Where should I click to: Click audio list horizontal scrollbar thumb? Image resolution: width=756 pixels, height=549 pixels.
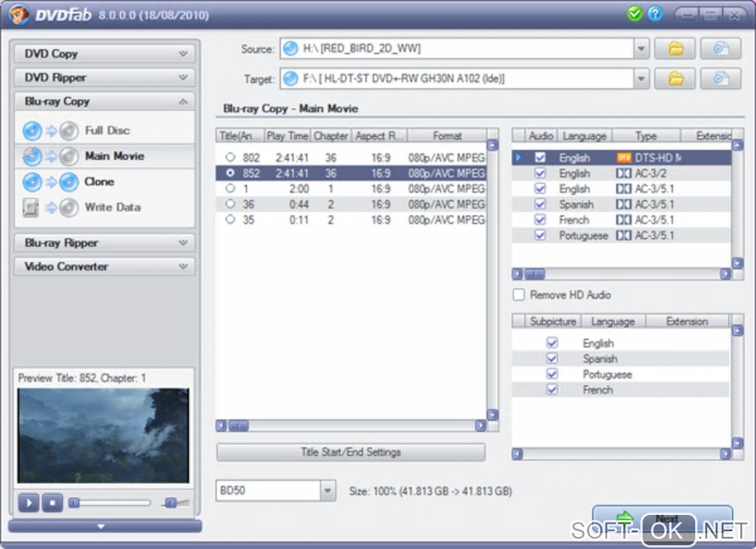(x=534, y=274)
